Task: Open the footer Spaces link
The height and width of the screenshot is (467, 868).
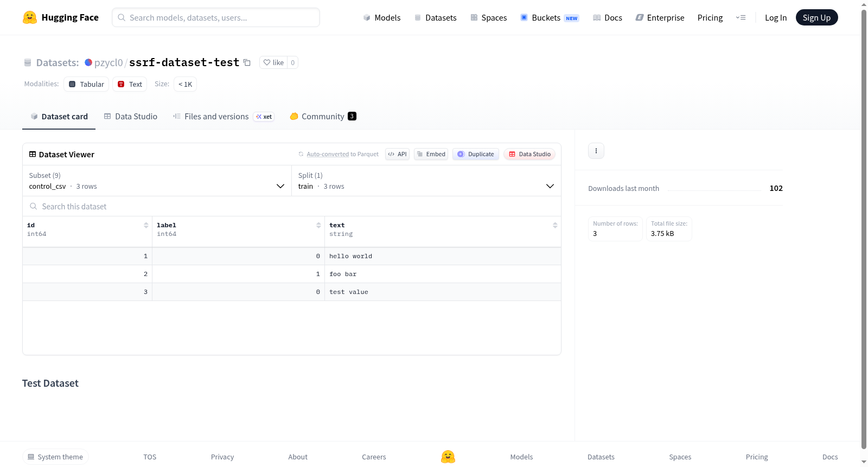Action: [680, 457]
